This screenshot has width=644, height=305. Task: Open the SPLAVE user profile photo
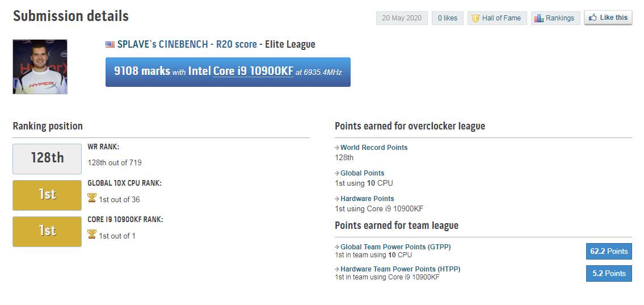40,66
